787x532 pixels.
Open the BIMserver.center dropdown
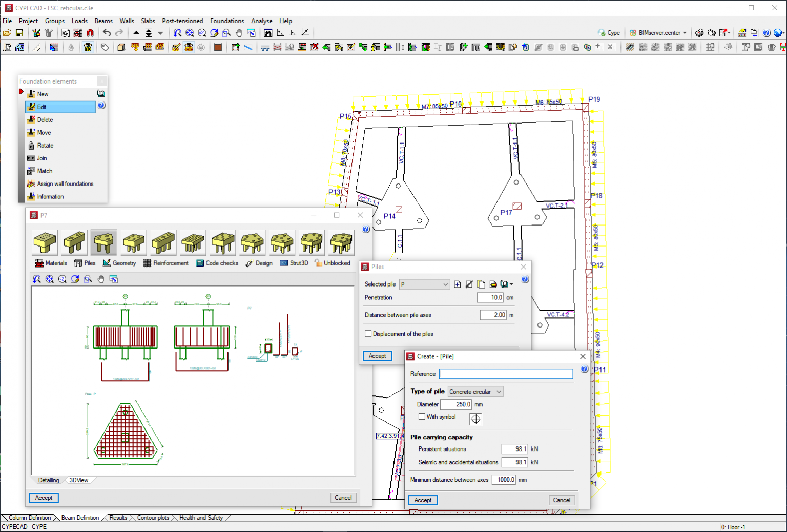658,33
